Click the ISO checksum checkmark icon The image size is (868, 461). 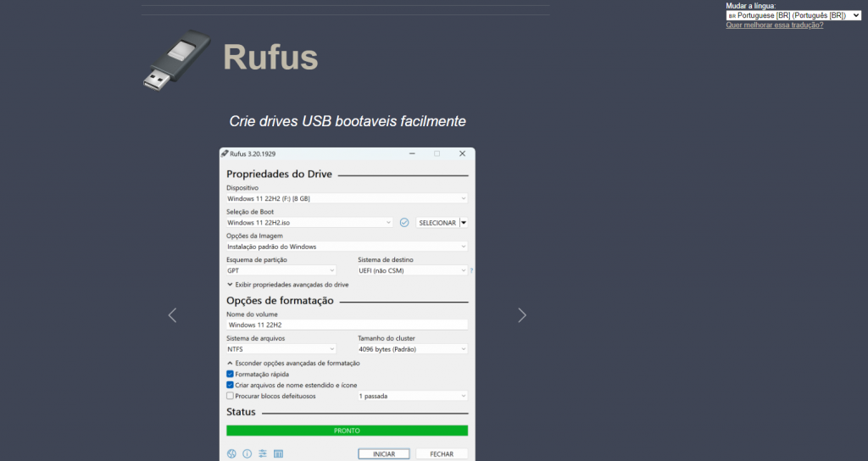pos(404,223)
